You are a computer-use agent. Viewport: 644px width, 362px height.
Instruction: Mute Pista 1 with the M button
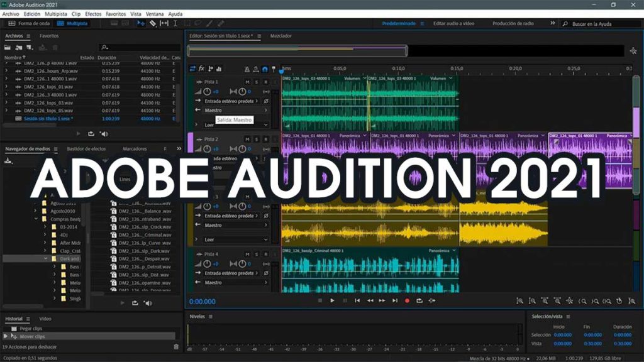pos(247,82)
